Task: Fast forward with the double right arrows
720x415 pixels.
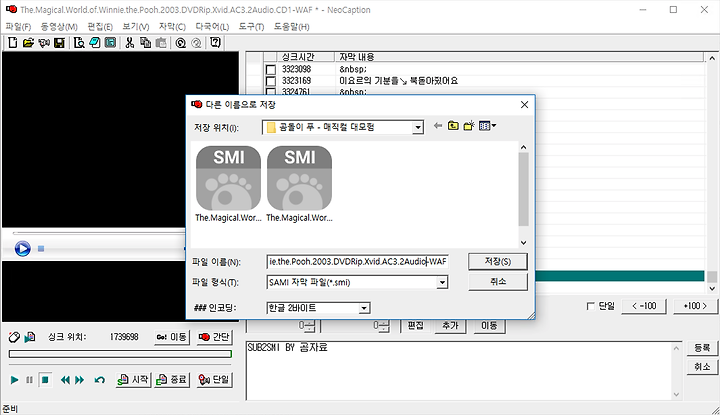Action: click(x=79, y=380)
